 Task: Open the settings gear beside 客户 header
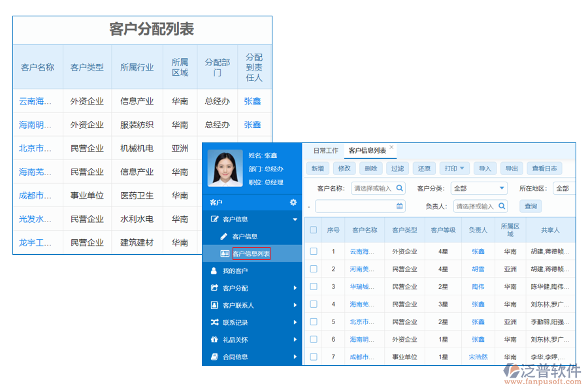(x=292, y=202)
